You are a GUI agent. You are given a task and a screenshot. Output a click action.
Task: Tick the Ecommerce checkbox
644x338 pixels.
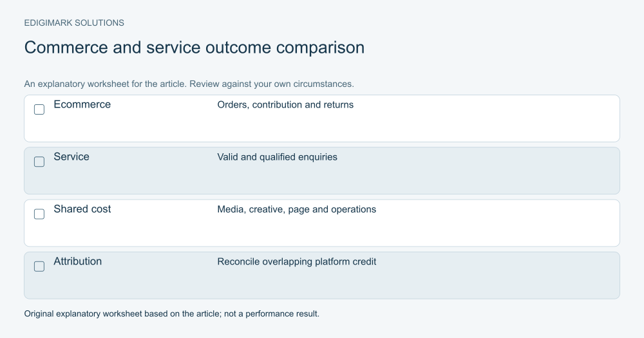point(39,109)
